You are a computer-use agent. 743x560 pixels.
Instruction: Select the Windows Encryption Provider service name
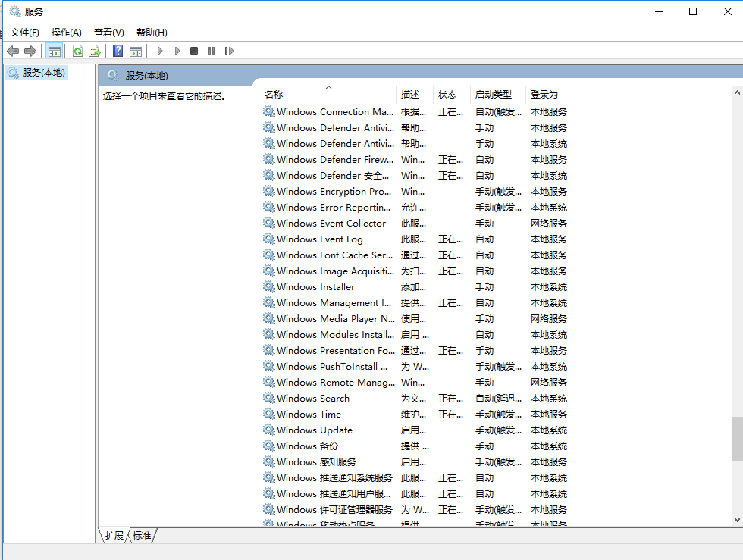click(x=334, y=192)
